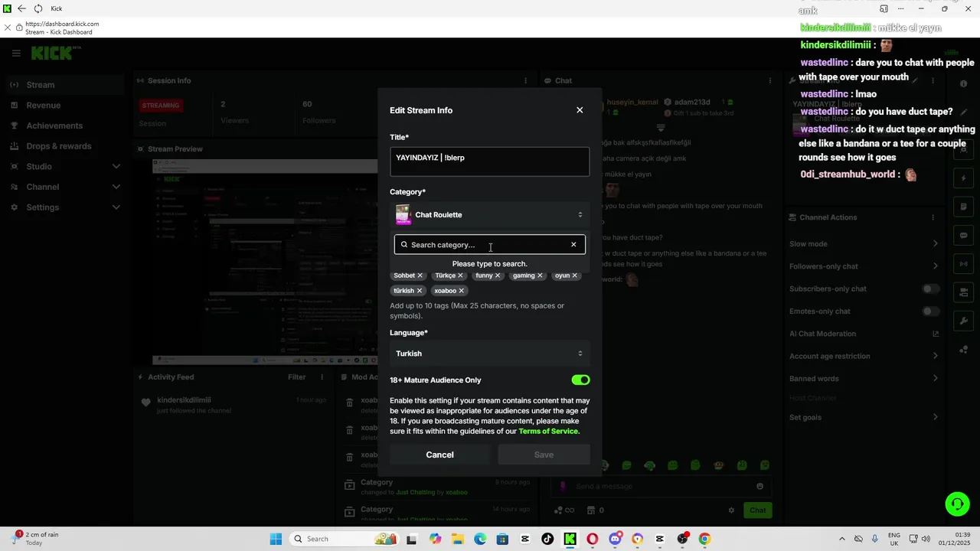Viewport: 980px width, 551px height.
Task: Expand the Settings sidebar section
Action: [x=116, y=207]
